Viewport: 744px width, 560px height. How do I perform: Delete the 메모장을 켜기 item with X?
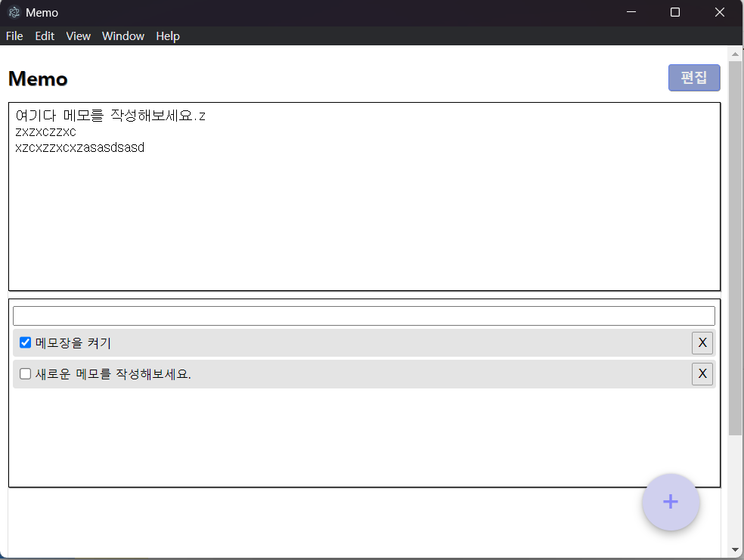click(x=702, y=342)
